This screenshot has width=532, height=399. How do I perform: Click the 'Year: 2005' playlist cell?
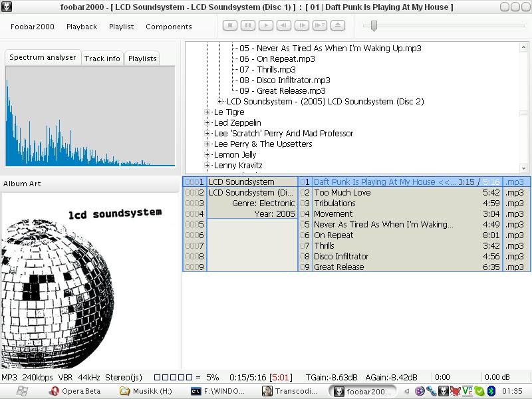pos(252,213)
